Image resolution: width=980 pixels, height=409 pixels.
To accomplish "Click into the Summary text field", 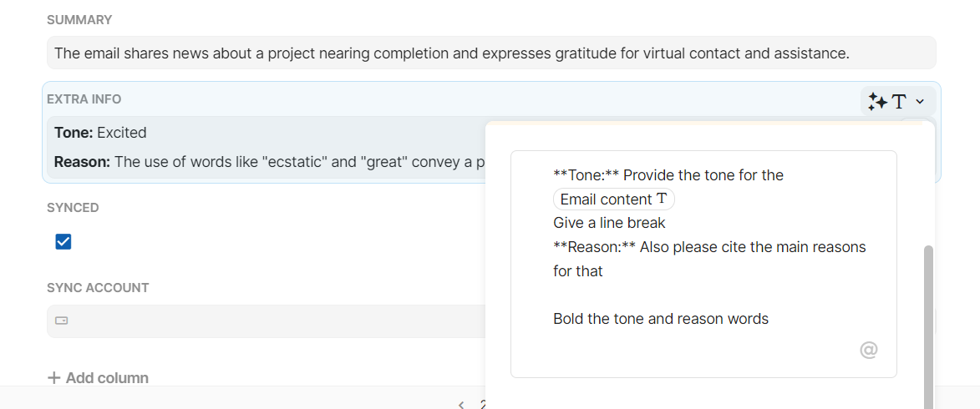I will point(451,53).
